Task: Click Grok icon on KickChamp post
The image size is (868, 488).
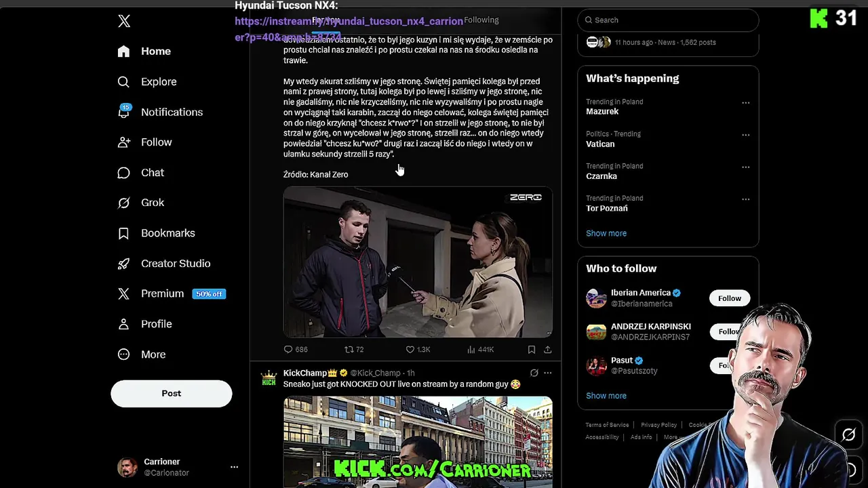Action: point(534,373)
